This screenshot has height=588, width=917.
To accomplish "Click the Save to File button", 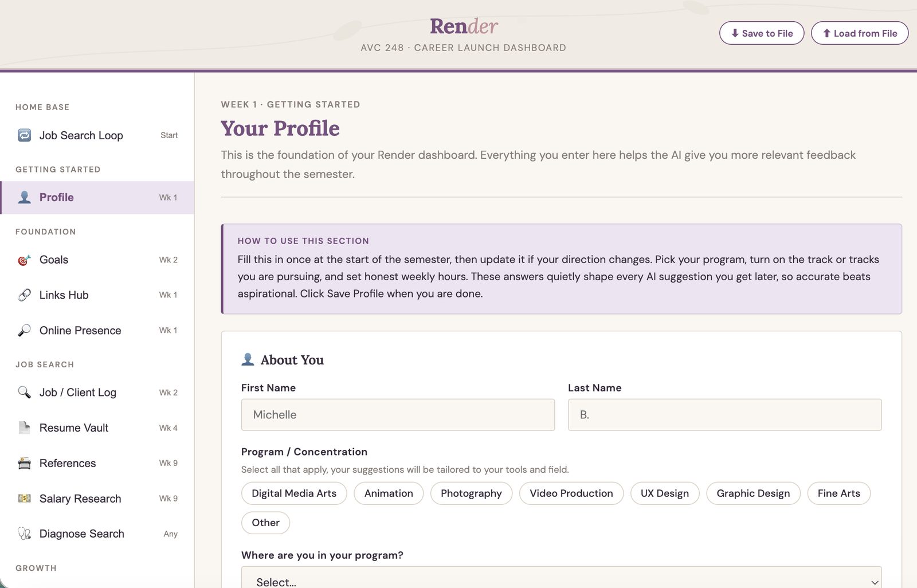I will 762,33.
